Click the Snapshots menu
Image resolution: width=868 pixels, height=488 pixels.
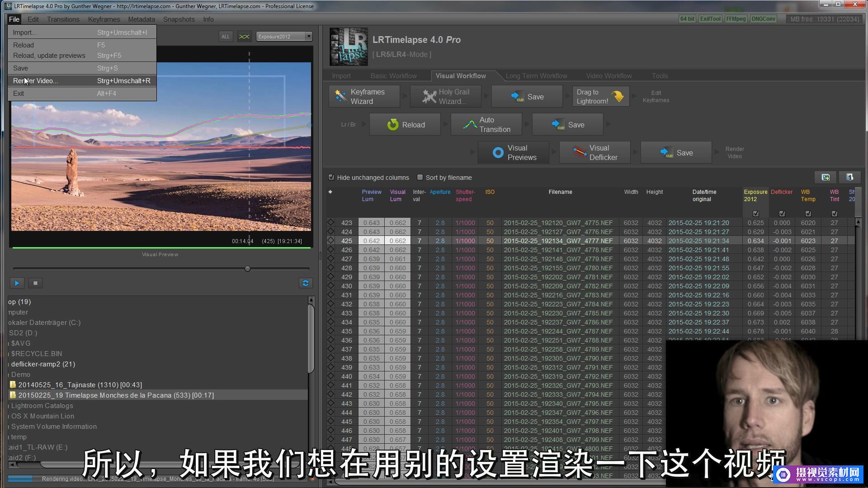point(179,19)
